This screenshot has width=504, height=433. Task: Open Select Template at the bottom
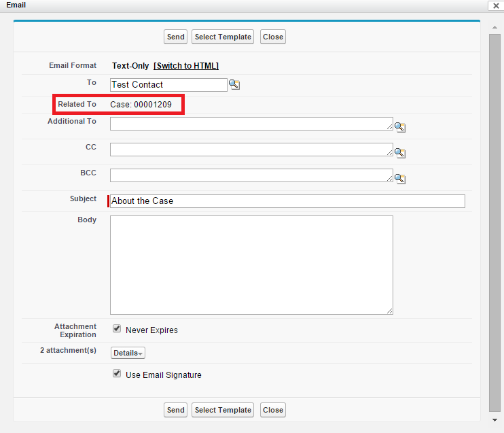click(223, 410)
